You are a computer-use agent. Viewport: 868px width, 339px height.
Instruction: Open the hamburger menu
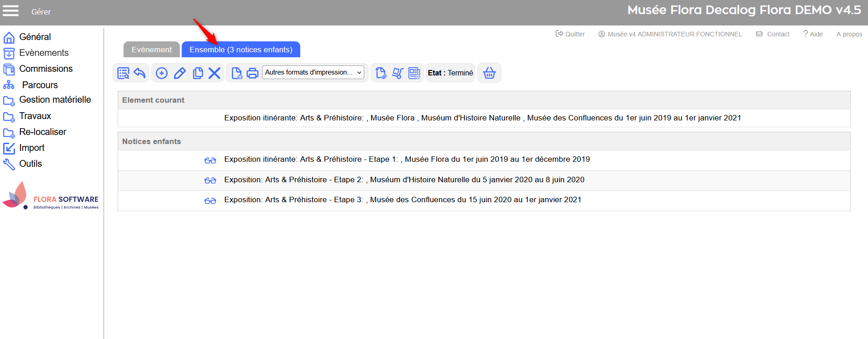(x=11, y=11)
